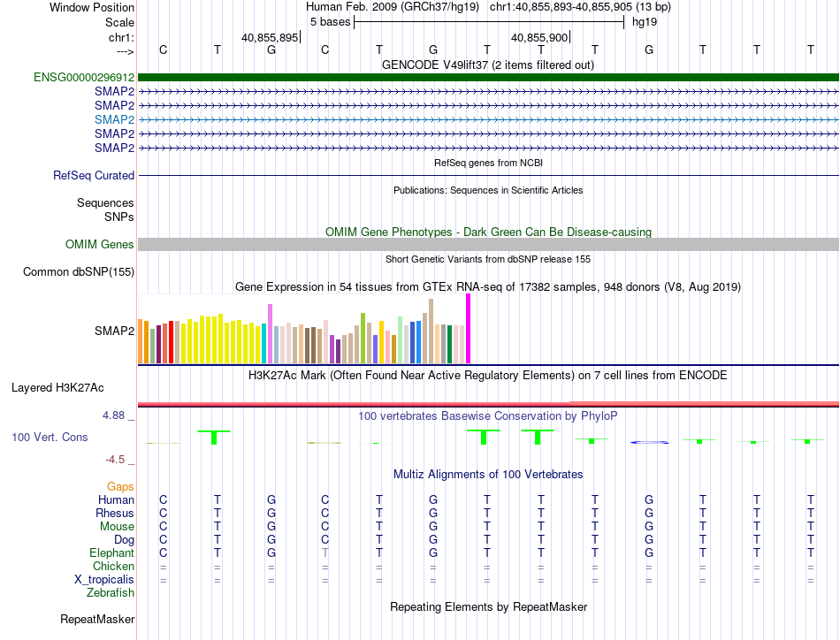Click the light blue SMAP2 transcript label

coord(115,119)
